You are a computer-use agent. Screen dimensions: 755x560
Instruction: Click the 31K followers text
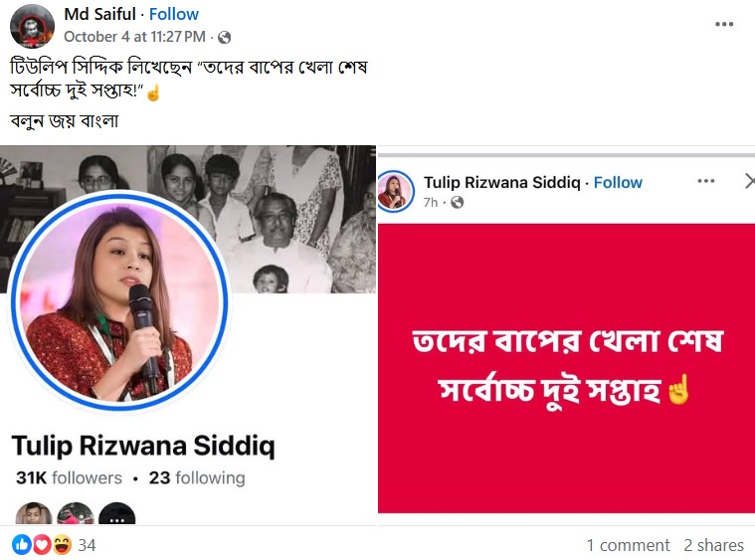(69, 478)
